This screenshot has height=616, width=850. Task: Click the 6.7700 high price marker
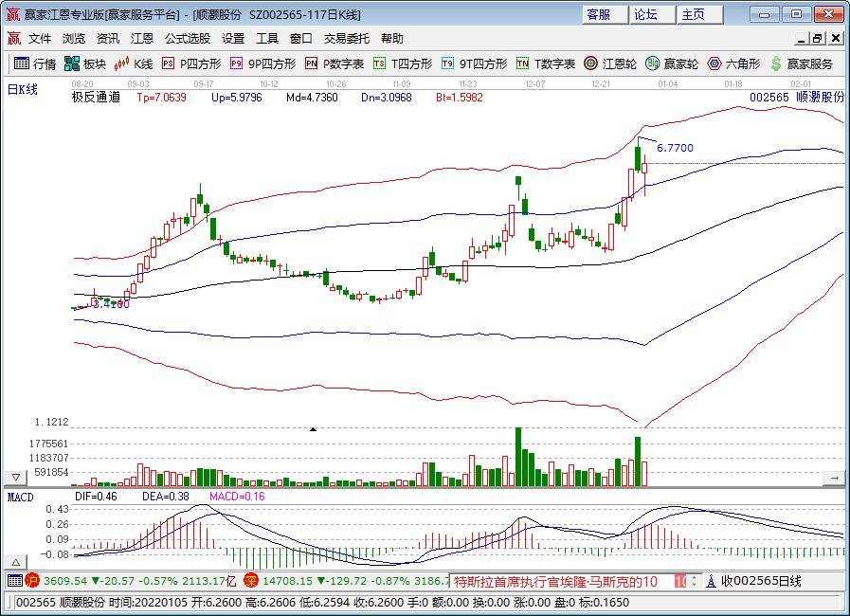point(675,148)
